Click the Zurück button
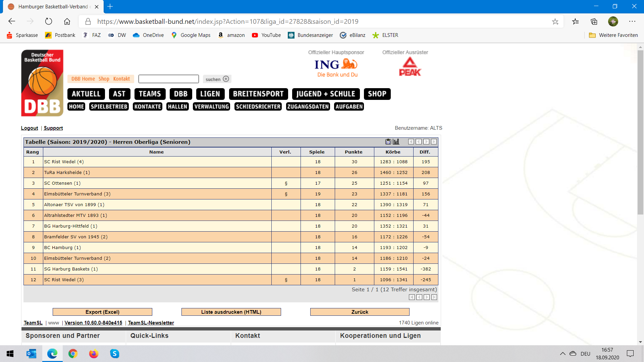Viewport: 644px width, 362px height. 360,312
